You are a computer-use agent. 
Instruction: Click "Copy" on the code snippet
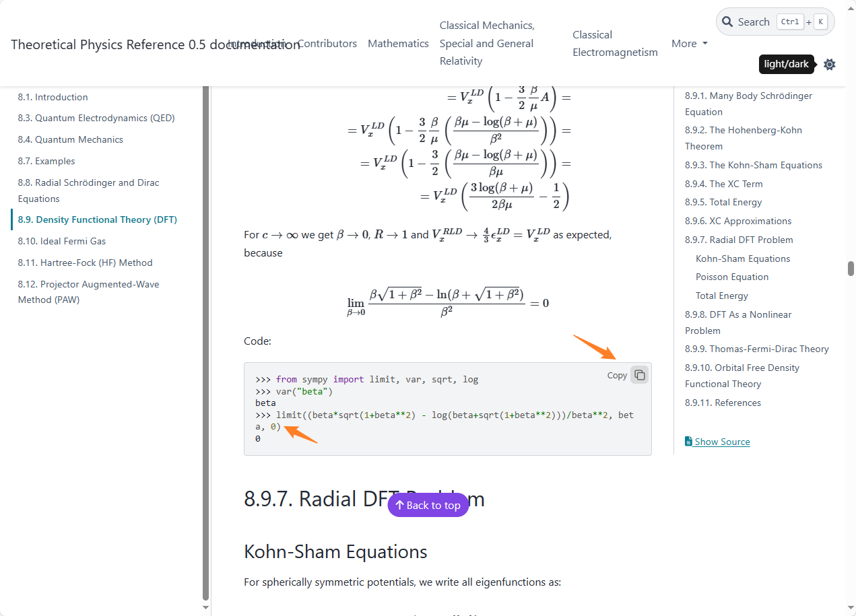coord(616,375)
